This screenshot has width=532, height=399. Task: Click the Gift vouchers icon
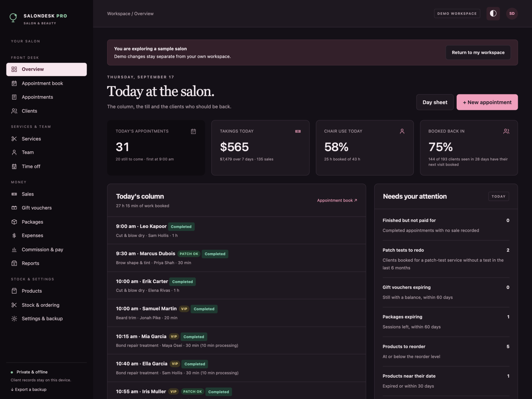pyautogui.click(x=14, y=208)
